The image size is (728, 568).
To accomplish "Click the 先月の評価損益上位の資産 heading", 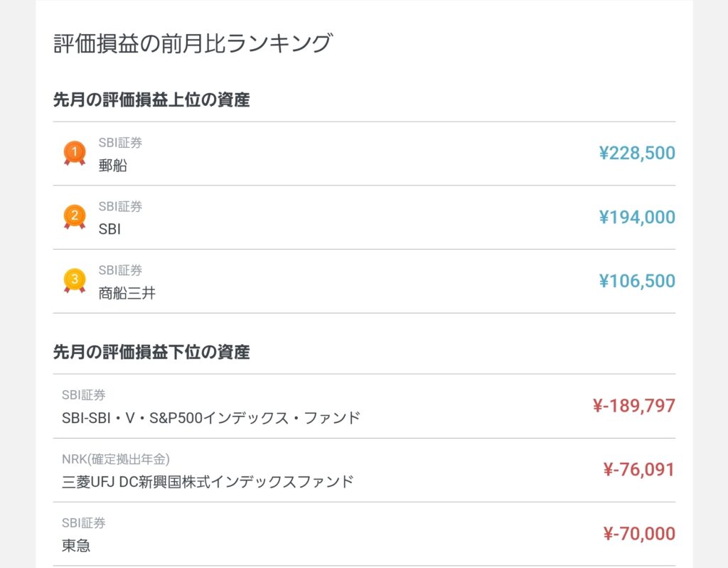I will [151, 100].
